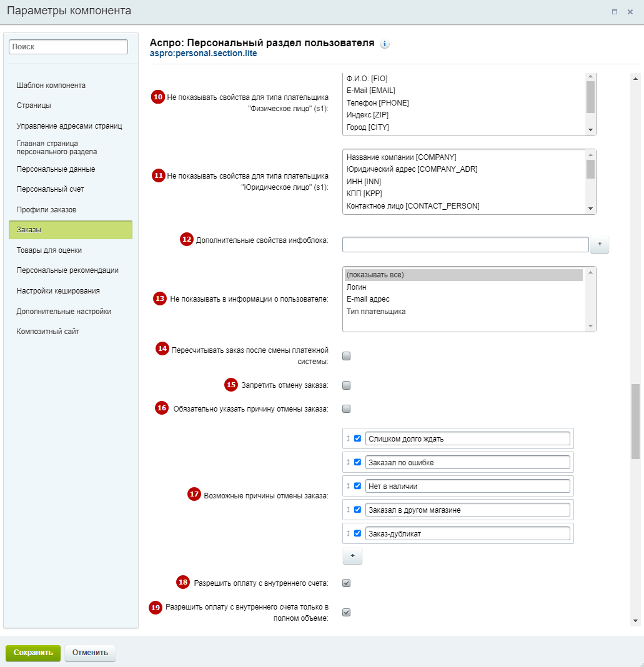Maximize the component parameters dialog
This screenshot has width=644, height=667.
click(614, 12)
